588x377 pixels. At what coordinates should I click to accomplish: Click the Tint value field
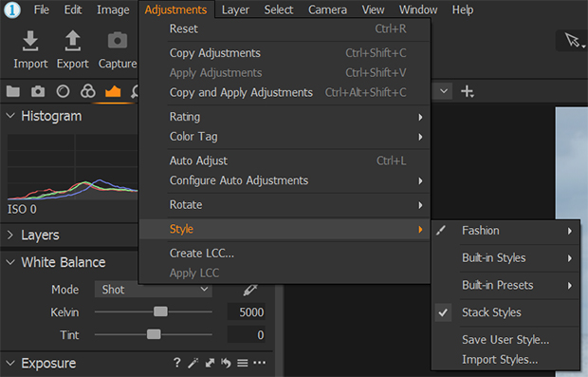(x=246, y=334)
